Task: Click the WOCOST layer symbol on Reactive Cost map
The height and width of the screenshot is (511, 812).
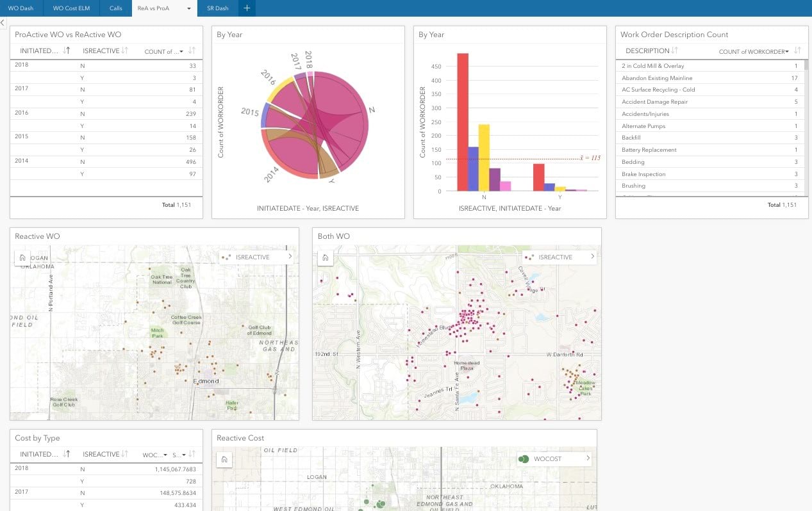Action: [x=524, y=459]
